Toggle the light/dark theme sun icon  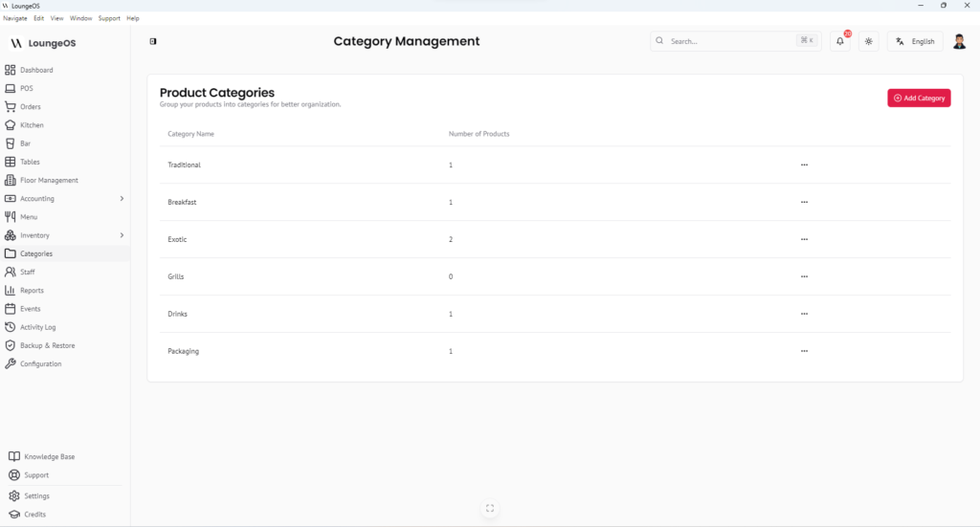pyautogui.click(x=868, y=42)
